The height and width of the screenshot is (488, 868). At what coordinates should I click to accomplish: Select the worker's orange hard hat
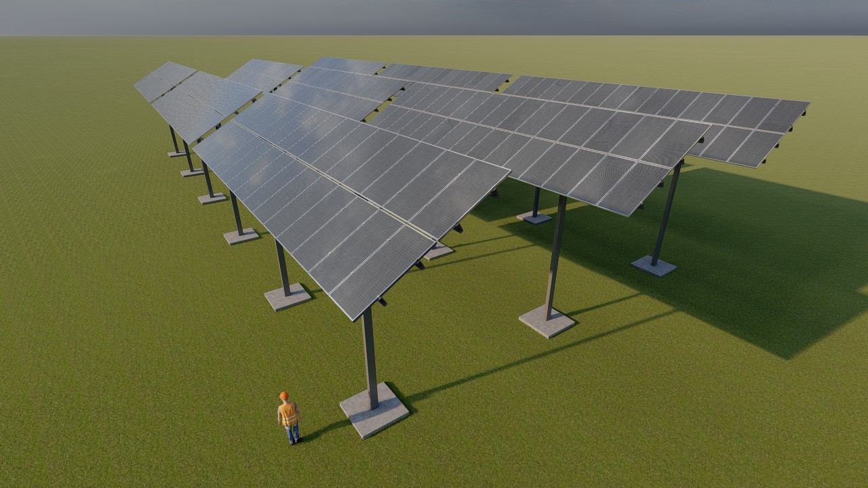pyautogui.click(x=284, y=396)
